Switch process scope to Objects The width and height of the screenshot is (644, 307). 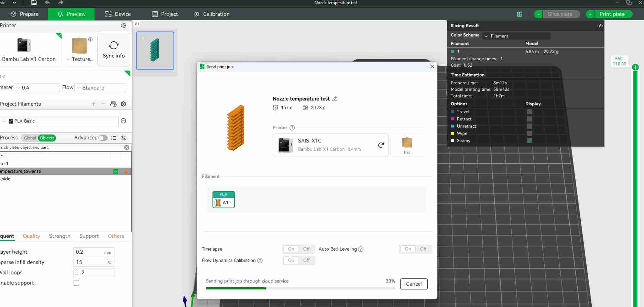point(47,138)
